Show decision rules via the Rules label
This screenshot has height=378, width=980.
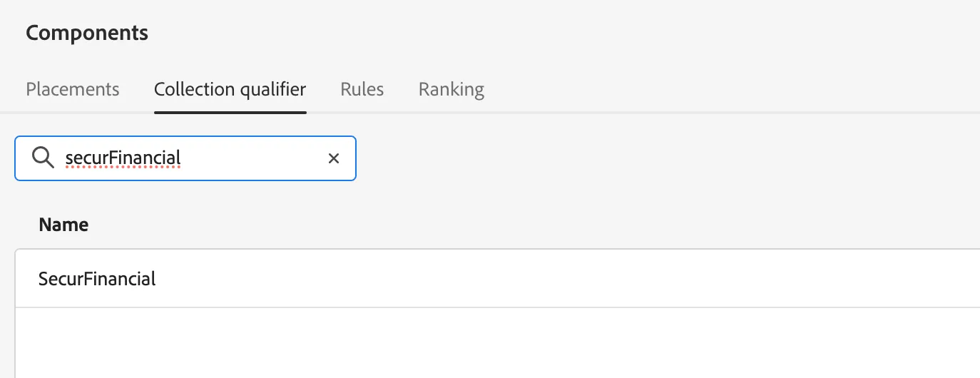362,89
